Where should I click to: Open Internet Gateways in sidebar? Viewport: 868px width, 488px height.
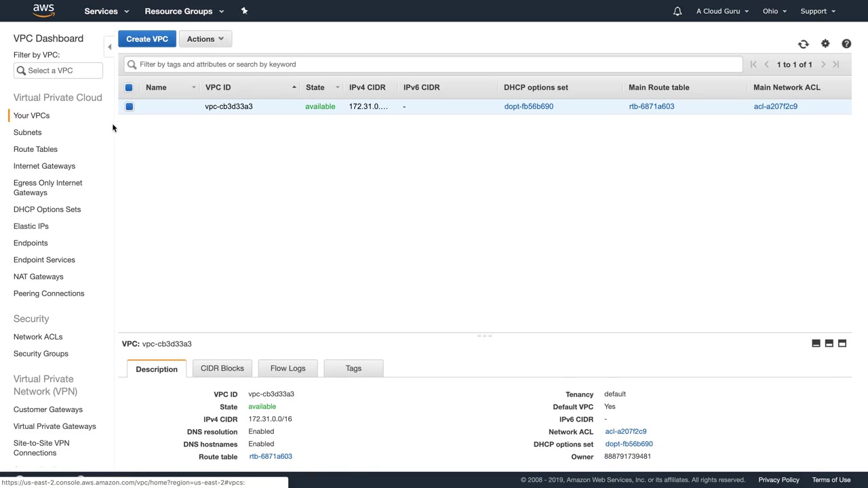coord(44,166)
